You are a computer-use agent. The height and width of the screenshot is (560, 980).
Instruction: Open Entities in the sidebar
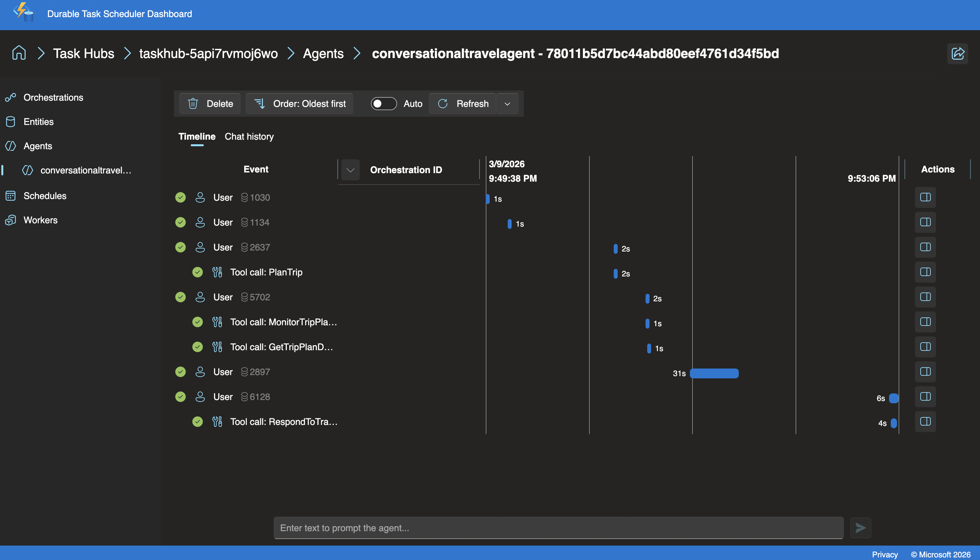(38, 122)
